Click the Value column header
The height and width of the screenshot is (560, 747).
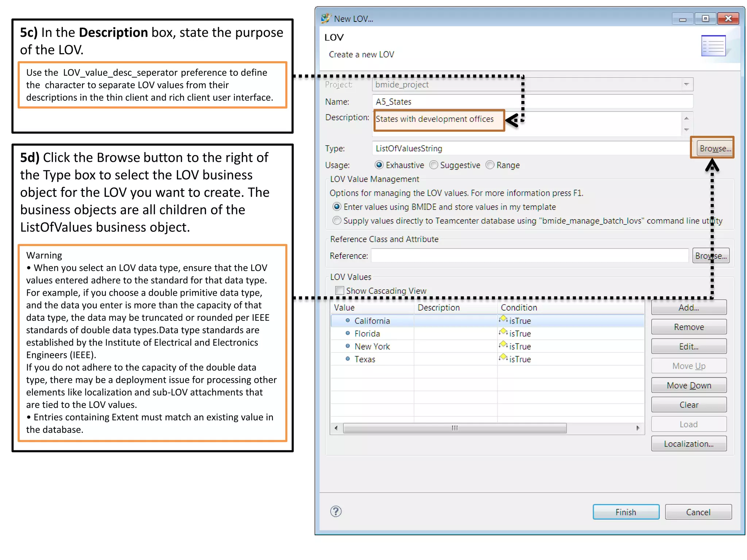(x=344, y=308)
